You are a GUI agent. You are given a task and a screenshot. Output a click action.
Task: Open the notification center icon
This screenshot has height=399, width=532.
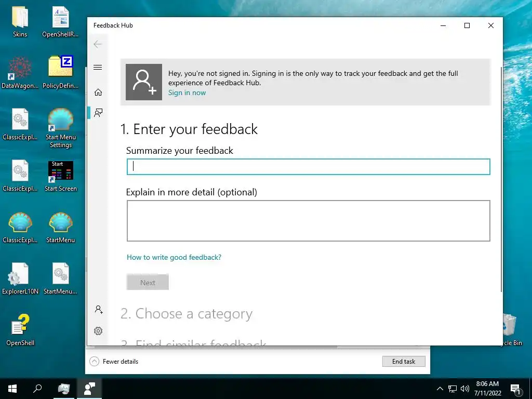(x=515, y=389)
